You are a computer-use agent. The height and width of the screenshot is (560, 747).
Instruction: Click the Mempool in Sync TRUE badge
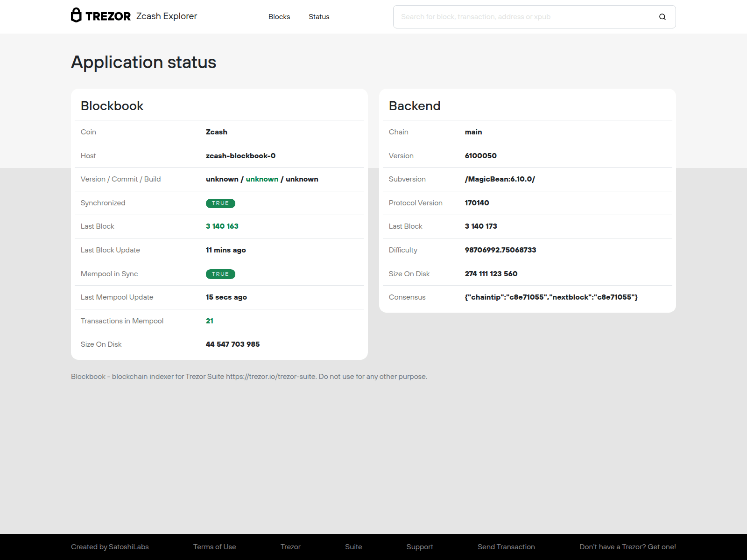coord(220,274)
